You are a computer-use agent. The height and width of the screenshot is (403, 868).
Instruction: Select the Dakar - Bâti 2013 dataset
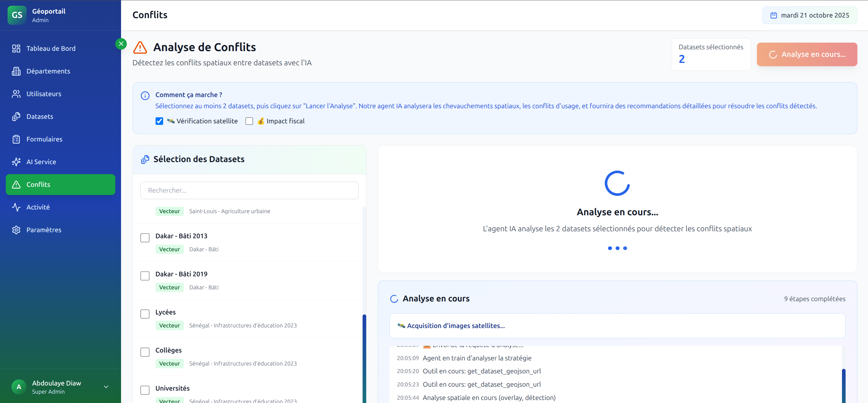coord(145,238)
